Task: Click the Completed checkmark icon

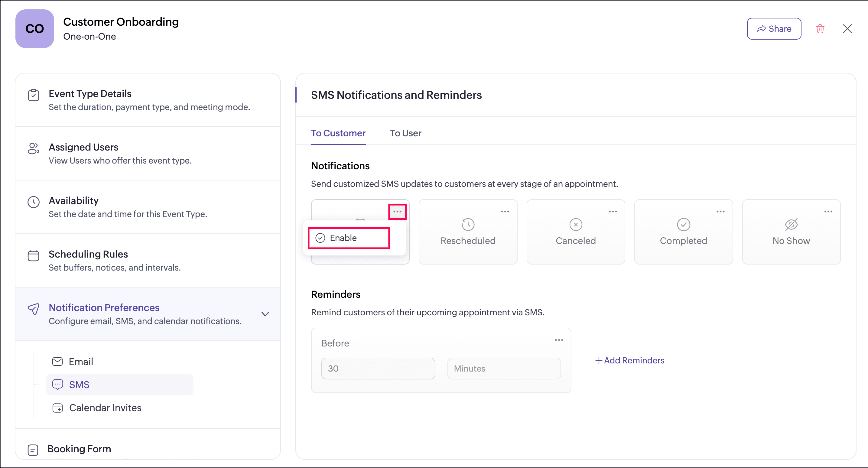Action: click(683, 224)
